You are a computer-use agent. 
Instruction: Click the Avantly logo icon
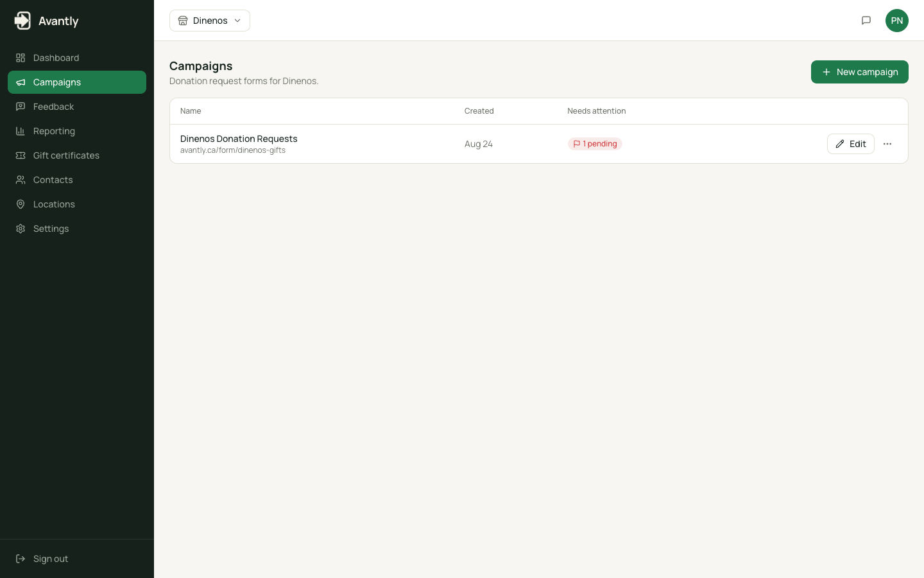pos(22,21)
